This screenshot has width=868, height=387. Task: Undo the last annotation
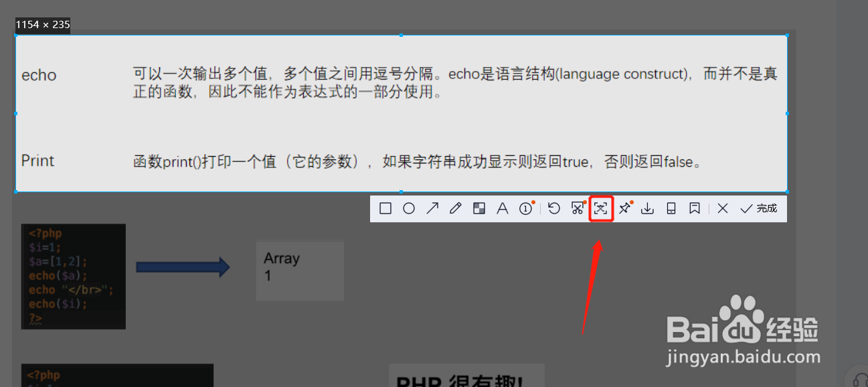coord(554,208)
